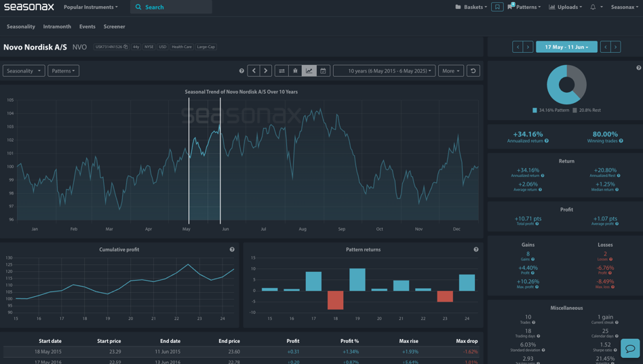Click help icon beside donut chart
The width and height of the screenshot is (643, 364).
638,68
